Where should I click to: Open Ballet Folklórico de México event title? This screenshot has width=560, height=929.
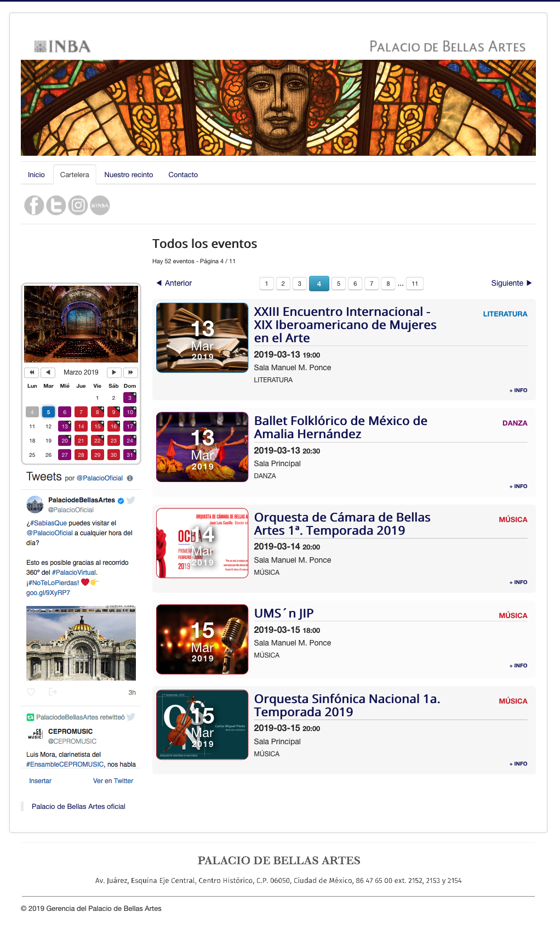[x=341, y=428]
